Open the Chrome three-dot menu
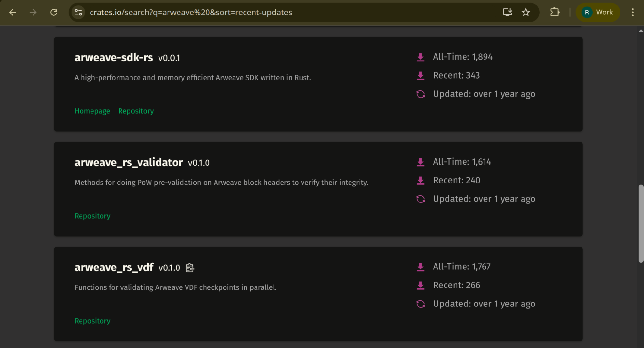644x348 pixels. pyautogui.click(x=633, y=12)
